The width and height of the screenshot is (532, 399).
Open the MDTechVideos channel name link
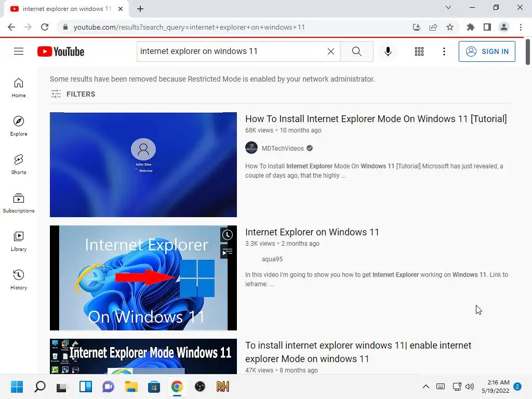pyautogui.click(x=283, y=148)
